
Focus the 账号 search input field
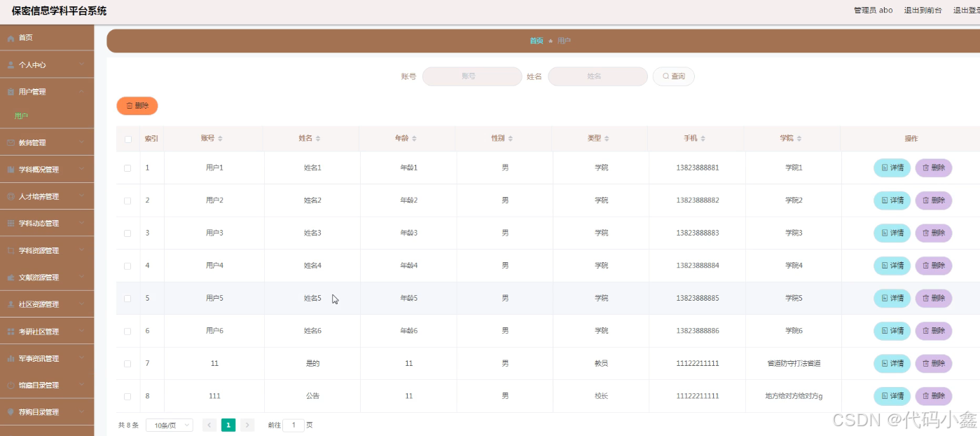point(472,76)
